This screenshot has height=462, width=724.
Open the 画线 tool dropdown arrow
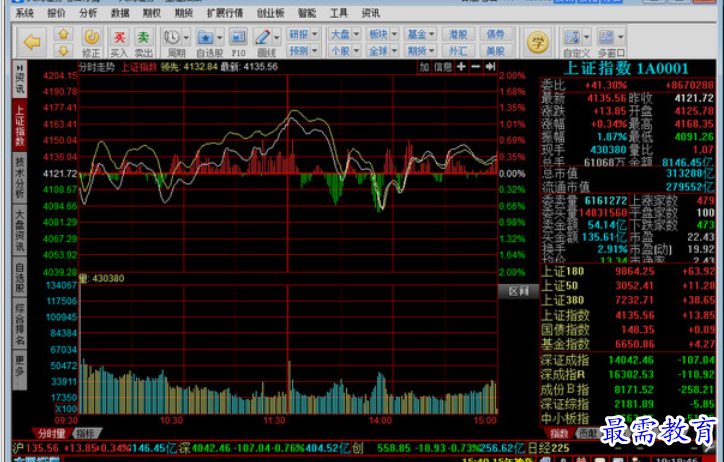(277, 37)
